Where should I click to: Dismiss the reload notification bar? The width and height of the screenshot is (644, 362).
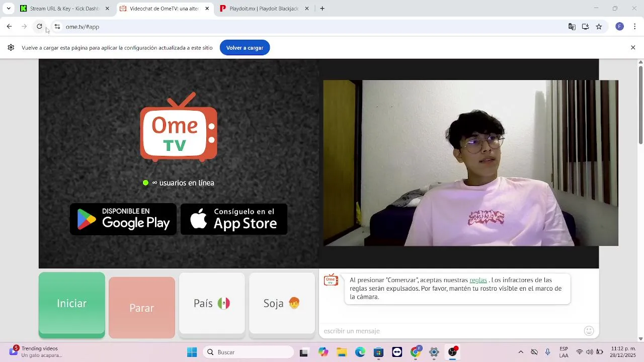[633, 47]
